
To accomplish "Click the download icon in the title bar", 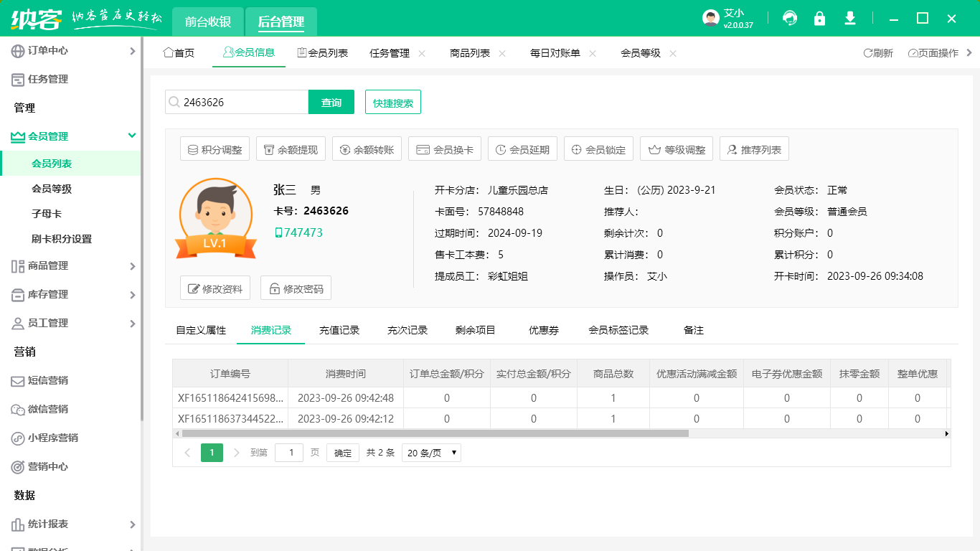I will click(x=849, y=18).
